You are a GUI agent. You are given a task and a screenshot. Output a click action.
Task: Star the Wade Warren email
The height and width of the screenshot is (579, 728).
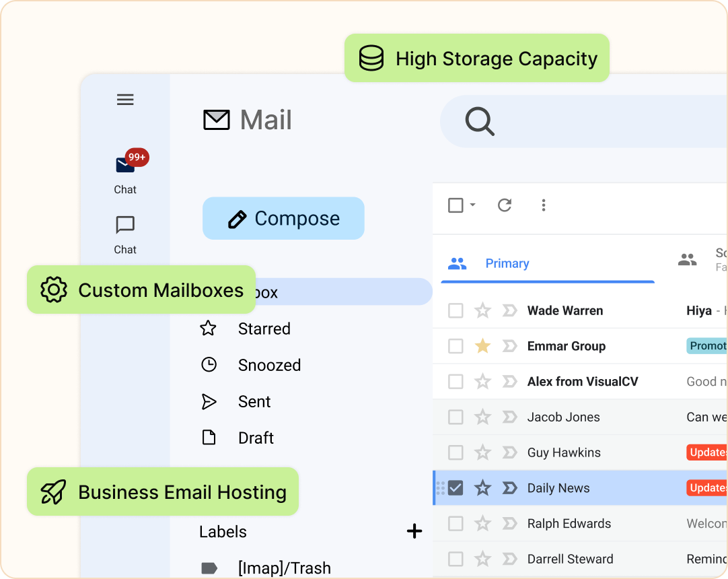point(483,310)
